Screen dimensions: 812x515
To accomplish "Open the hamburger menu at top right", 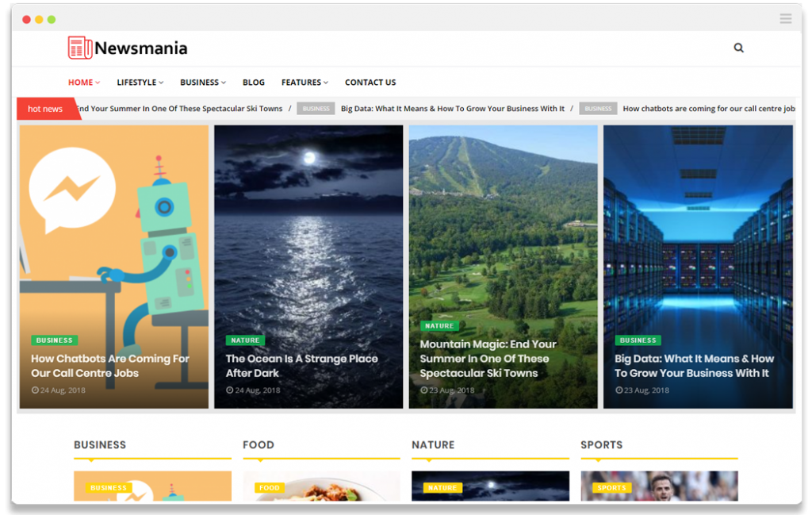I will 786,18.
